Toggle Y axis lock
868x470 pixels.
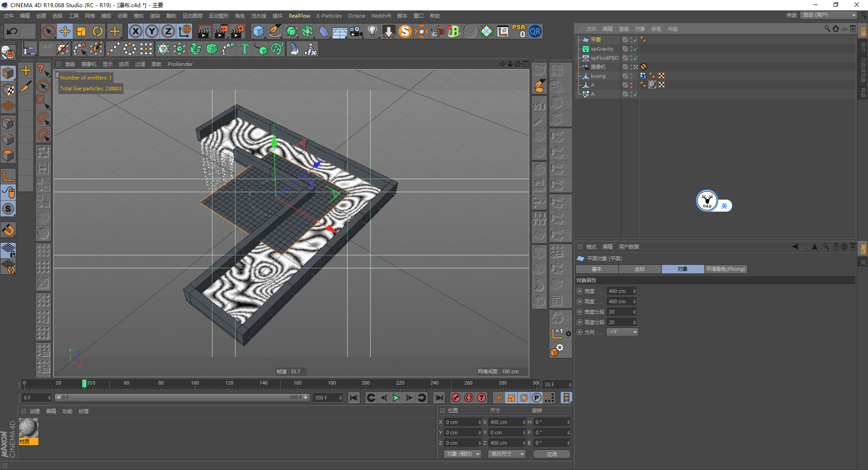[x=152, y=31]
